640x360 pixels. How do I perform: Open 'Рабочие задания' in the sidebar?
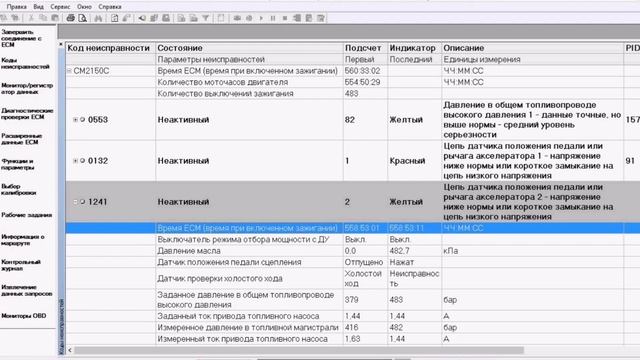pos(27,215)
